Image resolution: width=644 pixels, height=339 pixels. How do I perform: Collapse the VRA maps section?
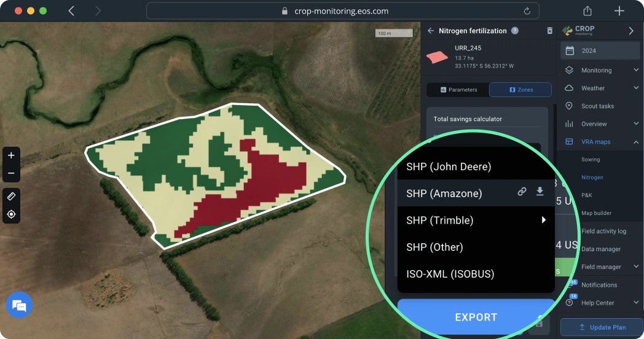[635, 142]
